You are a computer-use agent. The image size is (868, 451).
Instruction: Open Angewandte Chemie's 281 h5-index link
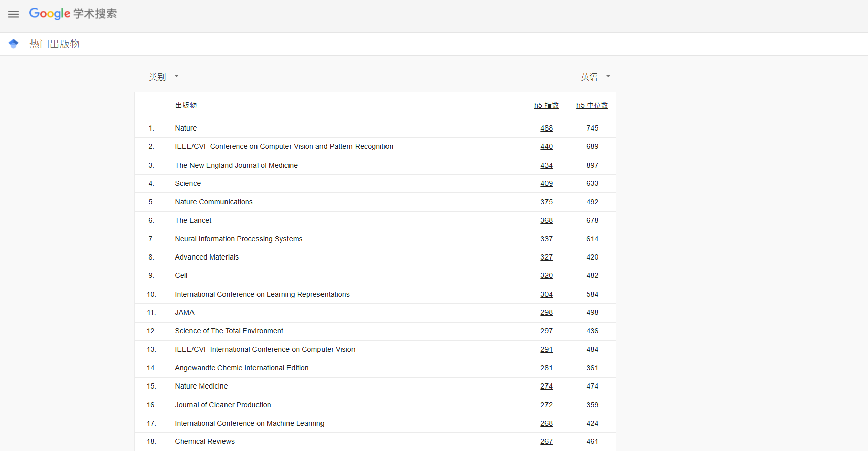point(546,368)
